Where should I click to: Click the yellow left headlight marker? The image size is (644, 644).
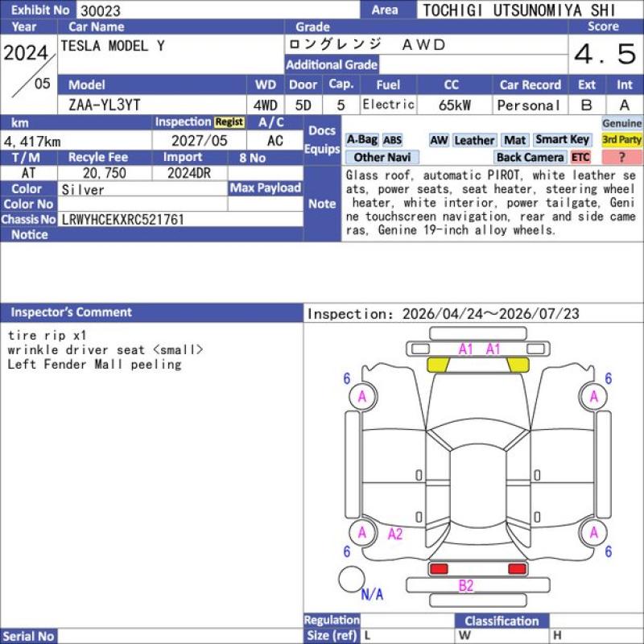pos(438,365)
